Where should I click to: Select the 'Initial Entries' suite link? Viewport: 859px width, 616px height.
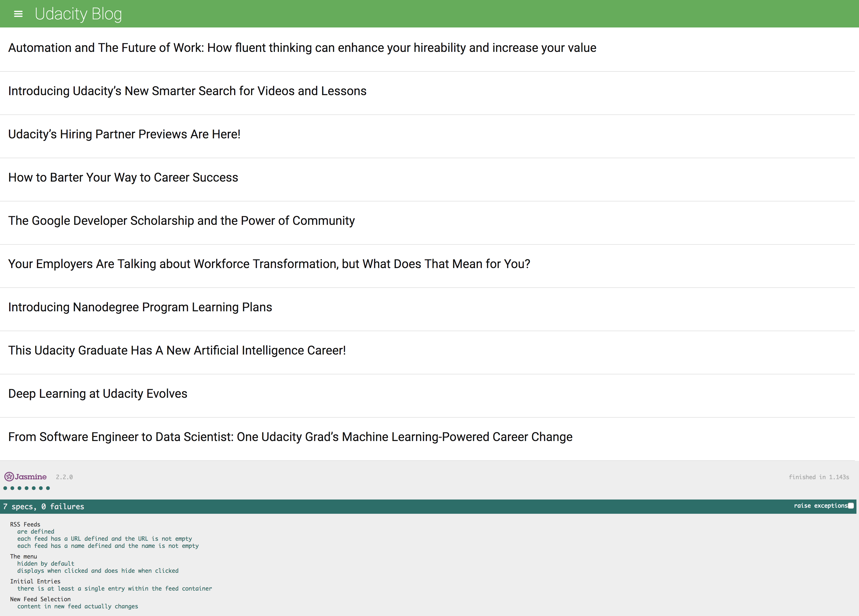pyautogui.click(x=35, y=582)
